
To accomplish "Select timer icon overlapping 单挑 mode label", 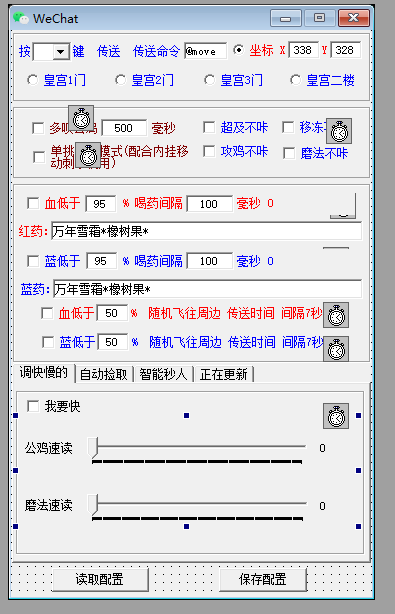I will [x=88, y=155].
